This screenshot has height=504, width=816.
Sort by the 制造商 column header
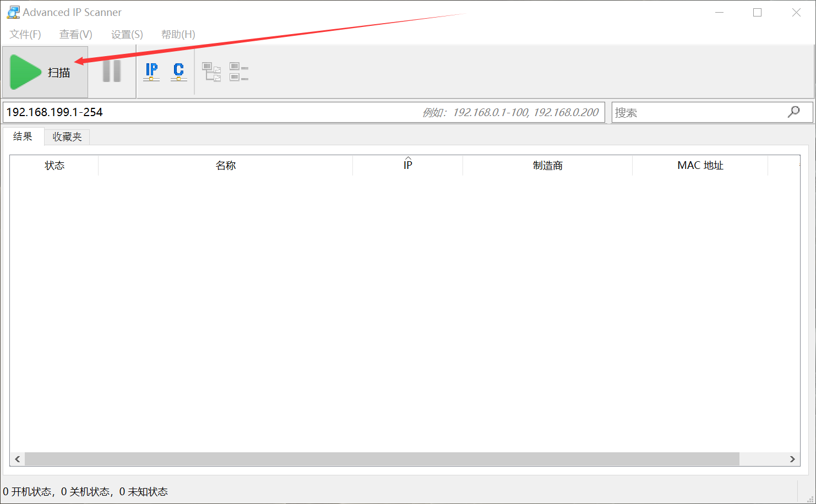(548, 166)
